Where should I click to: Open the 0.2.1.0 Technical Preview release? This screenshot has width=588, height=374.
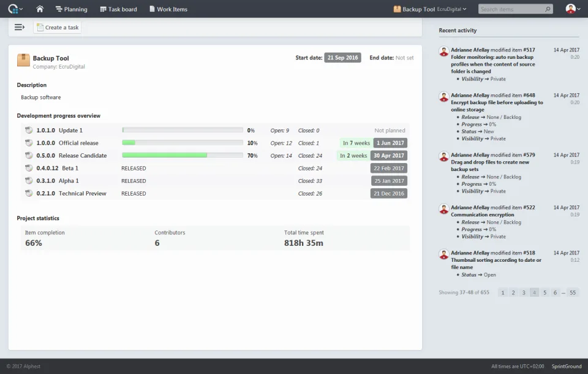(71, 193)
